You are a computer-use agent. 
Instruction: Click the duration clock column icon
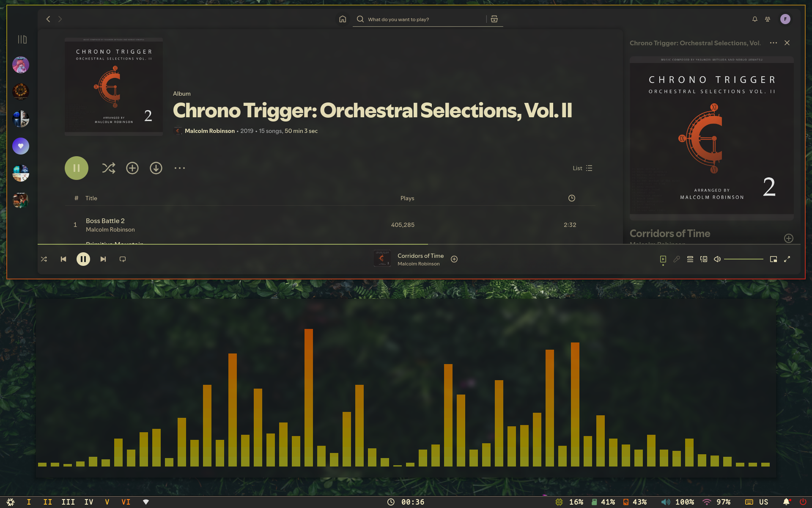pos(572,198)
